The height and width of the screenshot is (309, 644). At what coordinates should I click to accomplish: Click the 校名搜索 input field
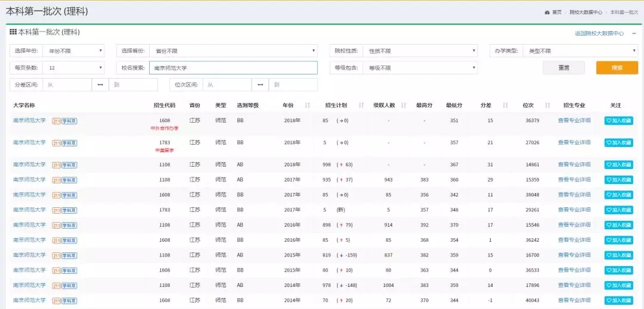click(233, 68)
